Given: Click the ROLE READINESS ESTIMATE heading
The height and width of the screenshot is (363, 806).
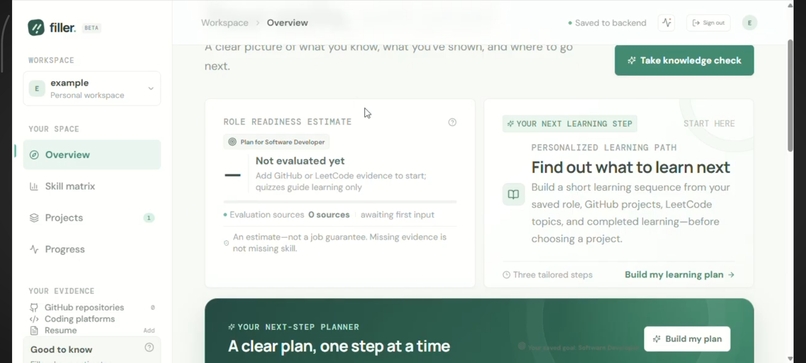Looking at the screenshot, I should (x=287, y=122).
